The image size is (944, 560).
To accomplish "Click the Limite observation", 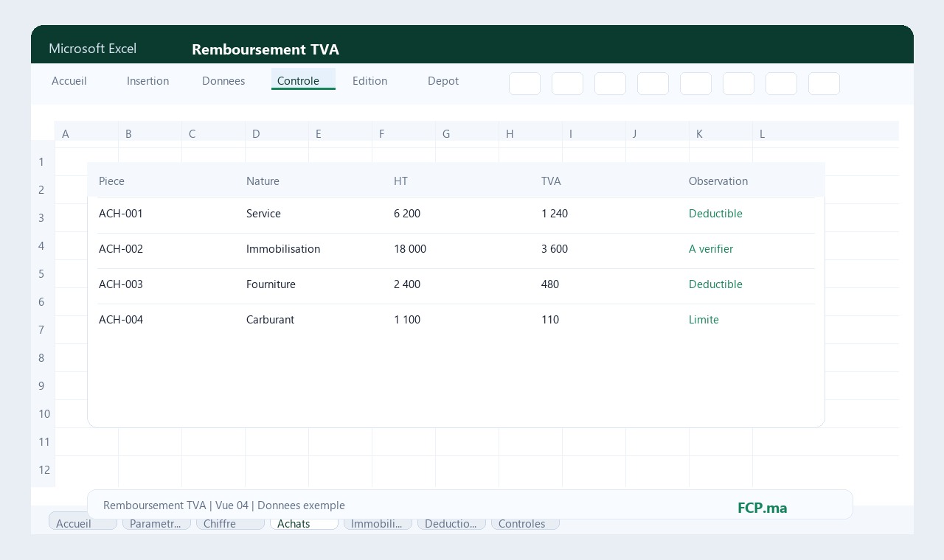I will [x=704, y=320].
